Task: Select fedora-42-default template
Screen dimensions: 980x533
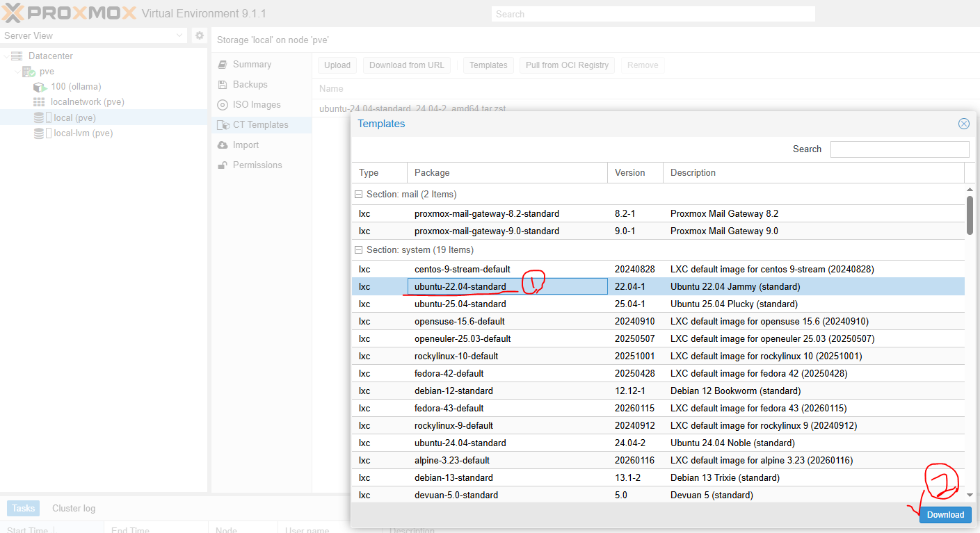Action: (x=658, y=373)
